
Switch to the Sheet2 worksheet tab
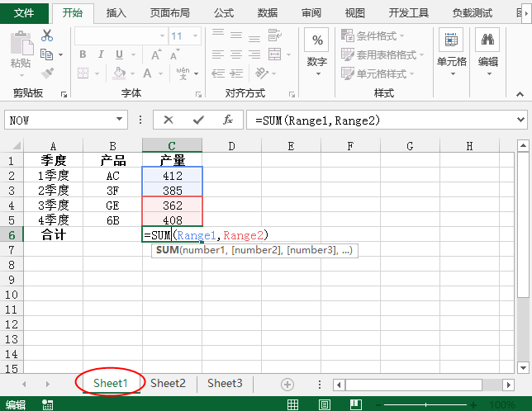pyautogui.click(x=168, y=383)
